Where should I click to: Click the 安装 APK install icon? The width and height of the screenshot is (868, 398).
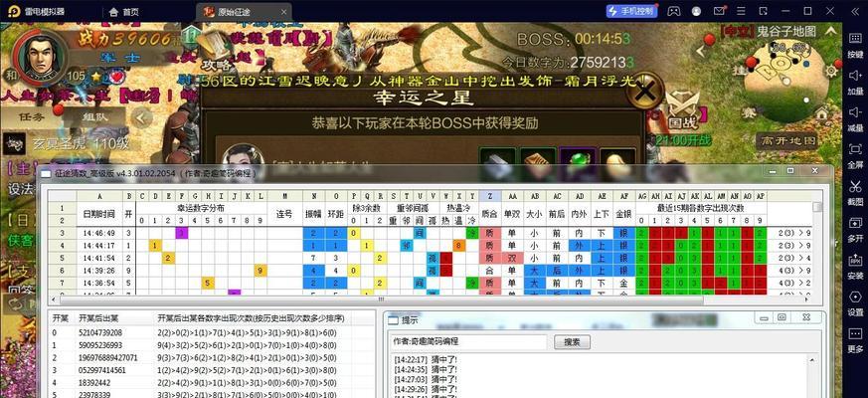tap(855, 265)
